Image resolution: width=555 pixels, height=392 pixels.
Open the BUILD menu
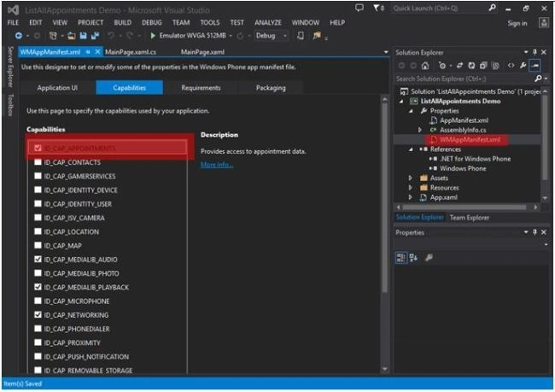[122, 23]
